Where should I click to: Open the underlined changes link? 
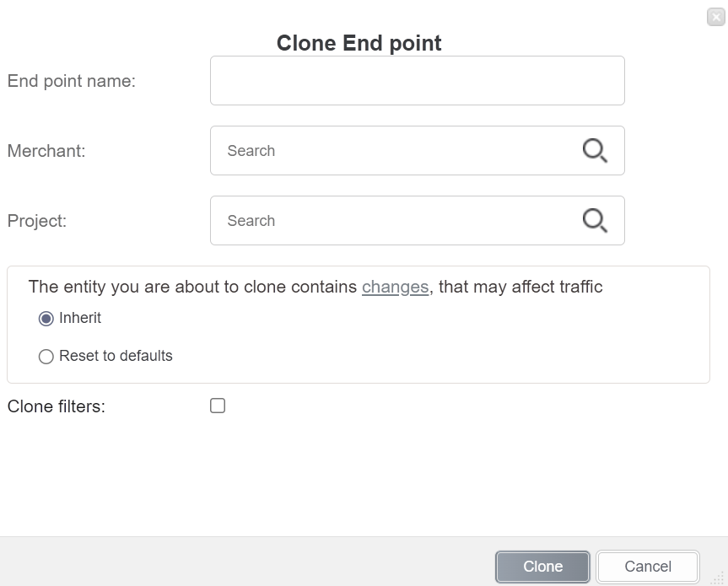(x=395, y=287)
